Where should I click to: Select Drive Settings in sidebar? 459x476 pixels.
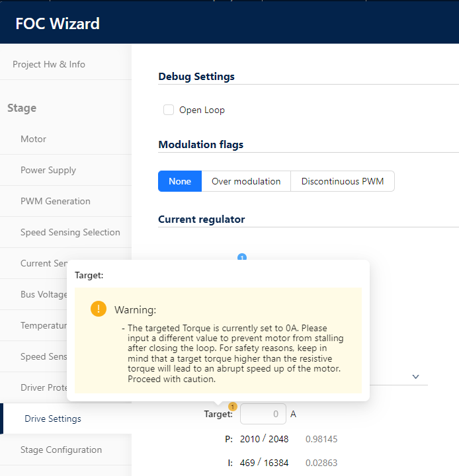pyautogui.click(x=53, y=418)
